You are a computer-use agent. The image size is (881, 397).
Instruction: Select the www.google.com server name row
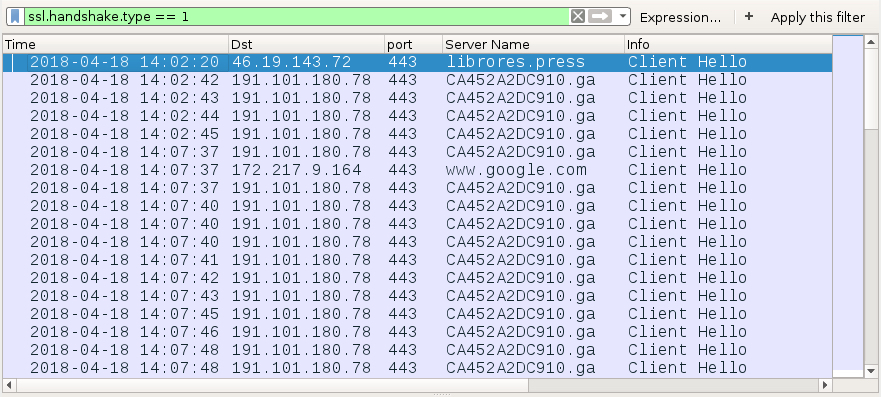pyautogui.click(x=417, y=170)
